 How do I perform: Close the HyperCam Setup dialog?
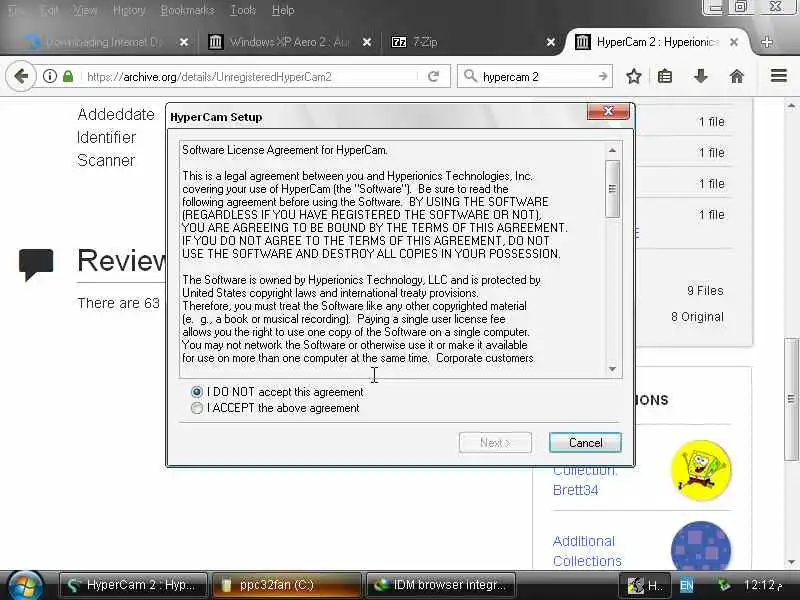tap(608, 111)
